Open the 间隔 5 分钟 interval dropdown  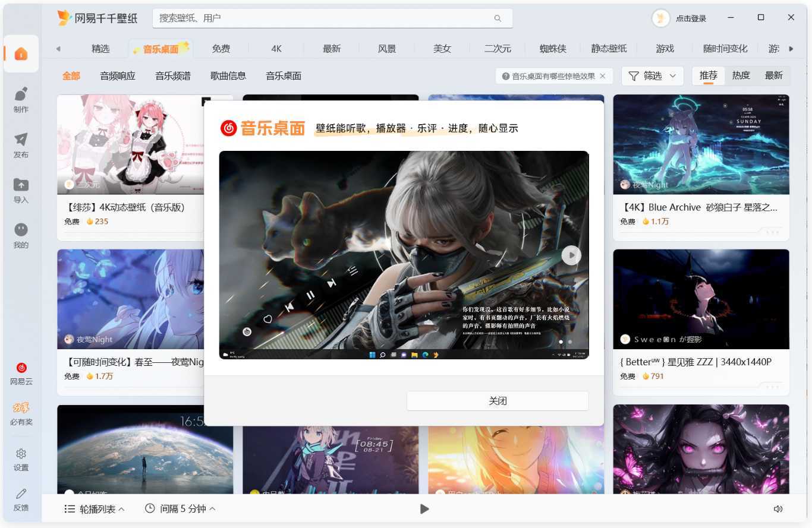point(180,509)
